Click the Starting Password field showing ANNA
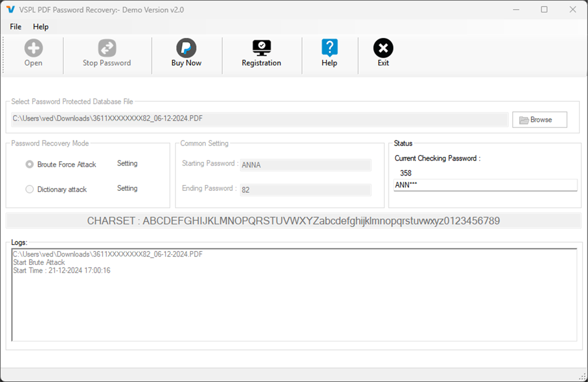 (305, 165)
